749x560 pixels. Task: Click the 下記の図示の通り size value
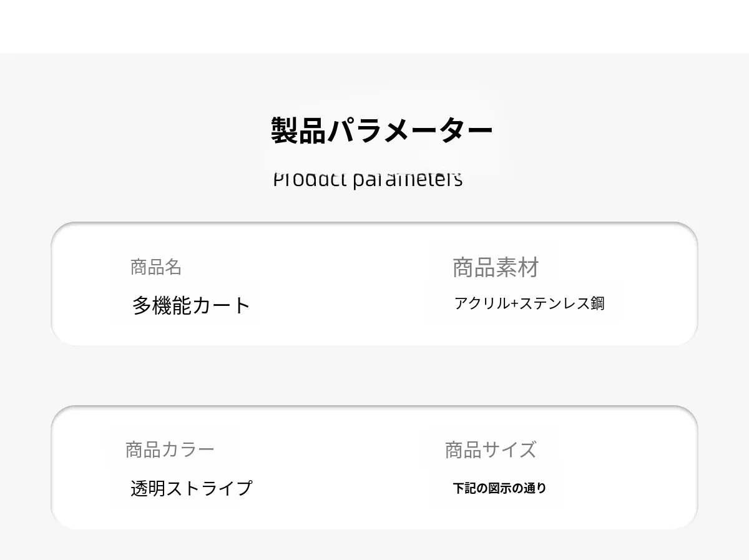(x=499, y=488)
